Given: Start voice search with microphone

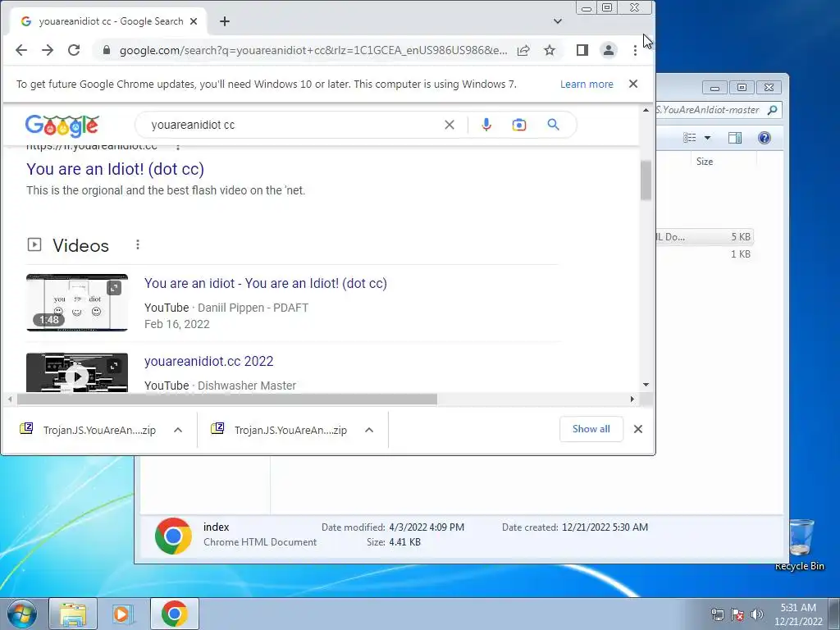Looking at the screenshot, I should pyautogui.click(x=486, y=125).
